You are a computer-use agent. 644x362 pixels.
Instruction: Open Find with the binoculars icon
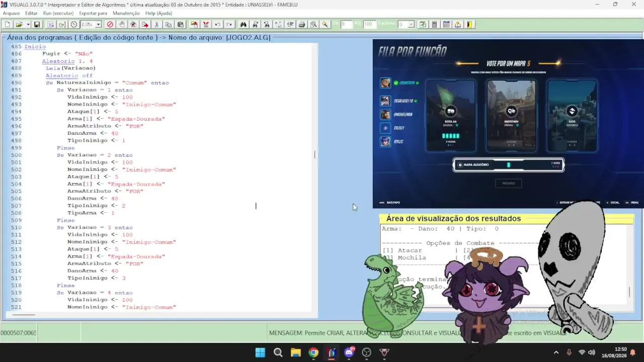pyautogui.click(x=244, y=24)
